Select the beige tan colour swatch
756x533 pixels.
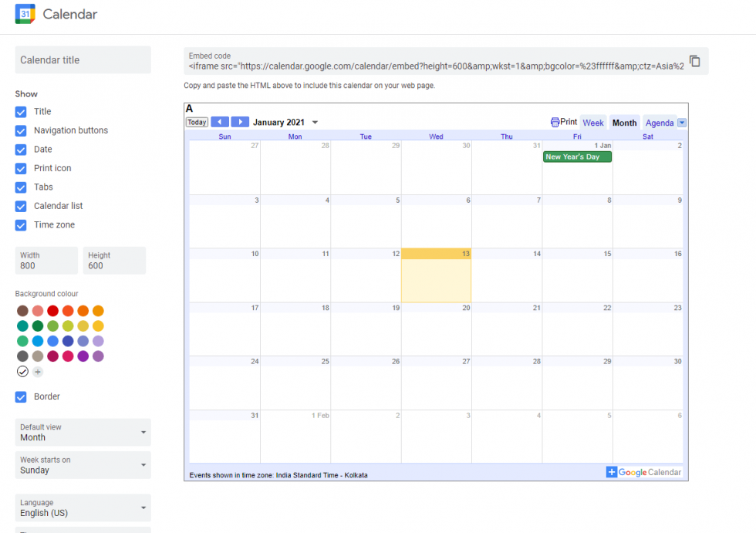click(x=38, y=356)
